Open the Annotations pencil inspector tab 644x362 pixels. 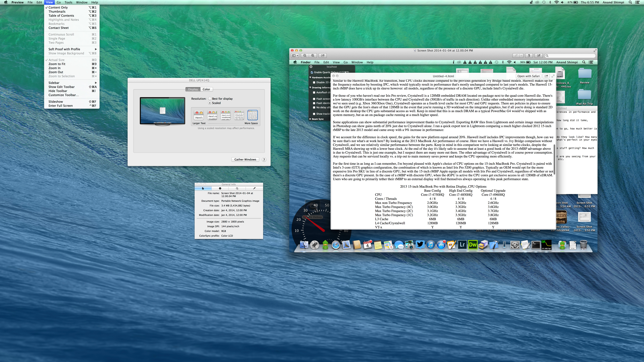pos(254,188)
